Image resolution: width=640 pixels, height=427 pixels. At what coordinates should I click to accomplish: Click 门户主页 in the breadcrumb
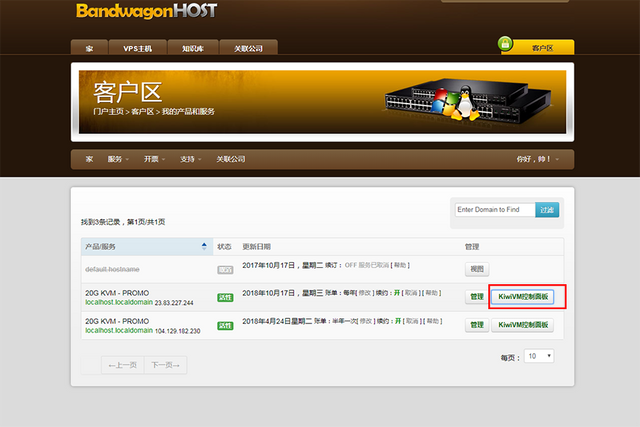click(108, 111)
